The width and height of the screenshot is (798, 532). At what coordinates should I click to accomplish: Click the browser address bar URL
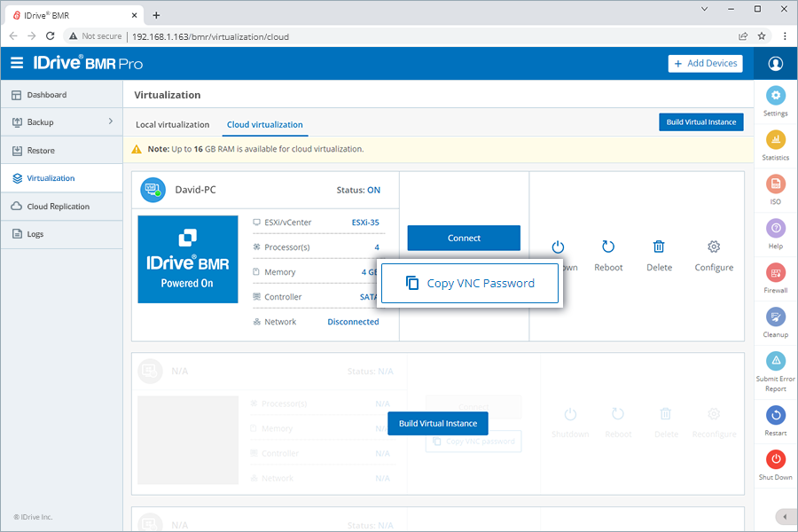pos(211,36)
